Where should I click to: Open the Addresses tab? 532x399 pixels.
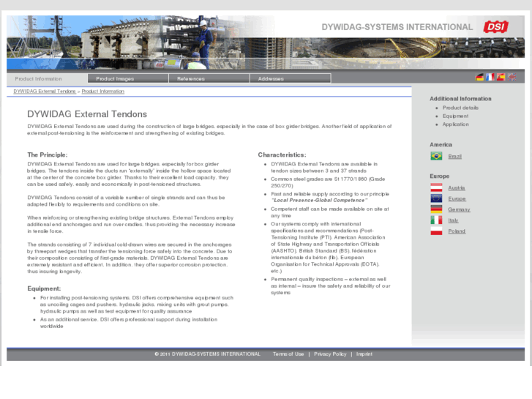[290, 78]
